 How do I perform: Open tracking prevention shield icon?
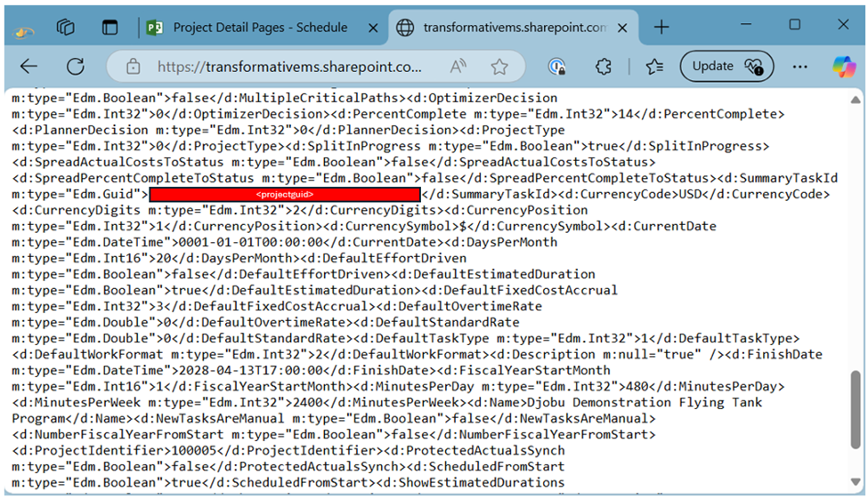click(x=556, y=67)
